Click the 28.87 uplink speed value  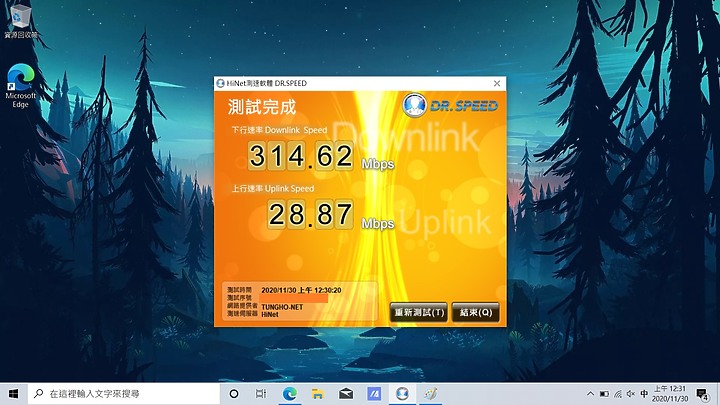[x=310, y=214]
